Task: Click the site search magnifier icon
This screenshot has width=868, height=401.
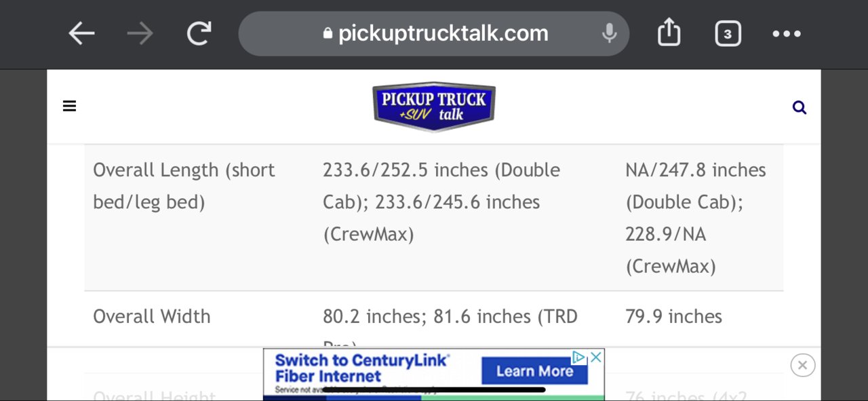Action: pyautogui.click(x=800, y=107)
